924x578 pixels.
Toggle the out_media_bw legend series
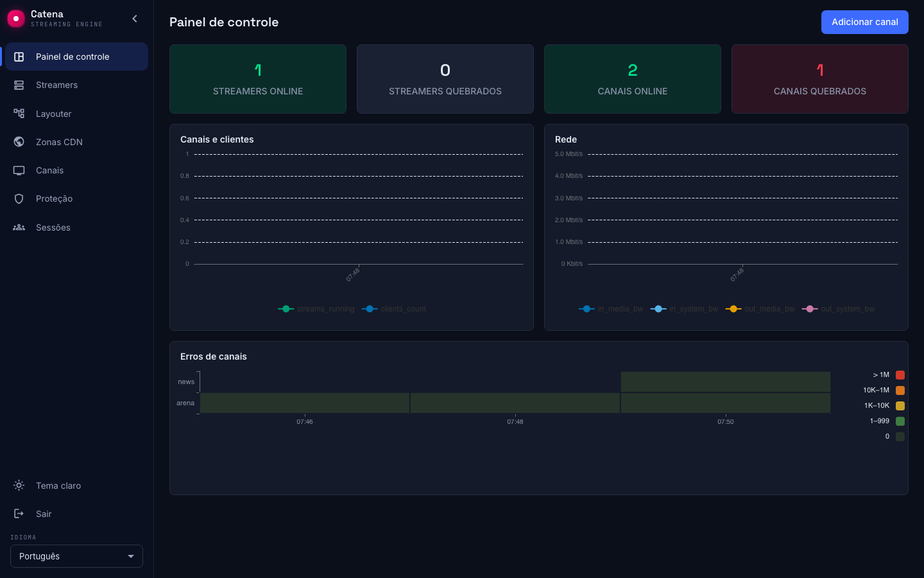tap(760, 309)
